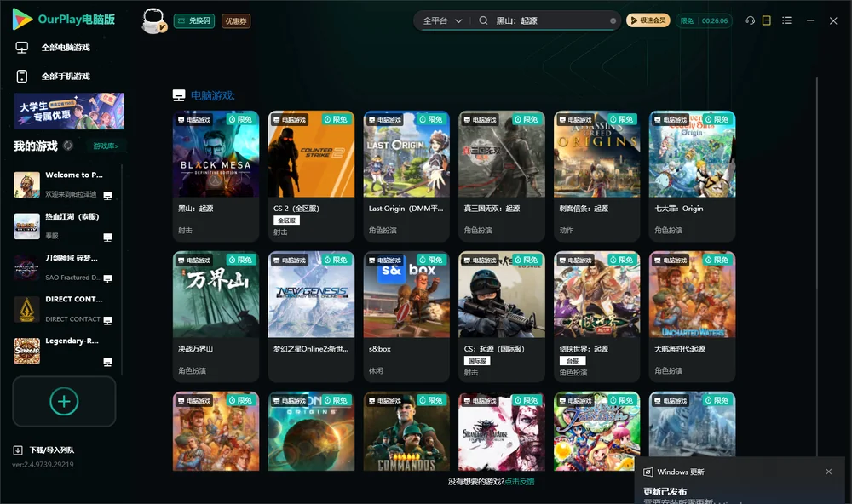852x504 pixels.
Task: Click the PC icon on Legendary-R row
Action: tap(107, 363)
